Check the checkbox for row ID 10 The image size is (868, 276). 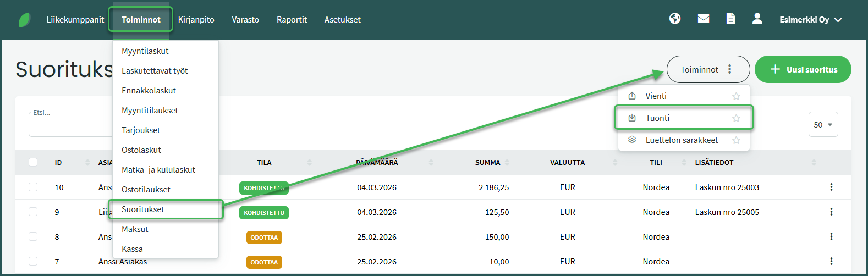click(33, 187)
